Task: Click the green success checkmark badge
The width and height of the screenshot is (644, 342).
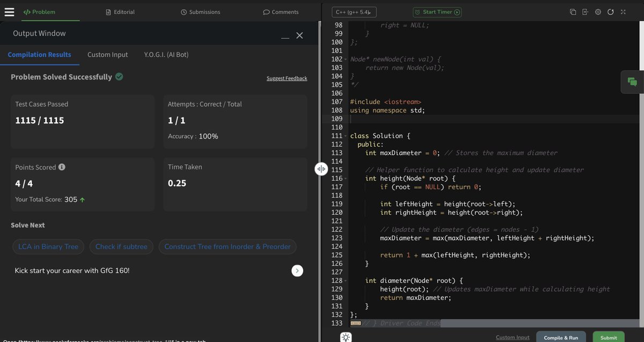Action: (x=119, y=77)
